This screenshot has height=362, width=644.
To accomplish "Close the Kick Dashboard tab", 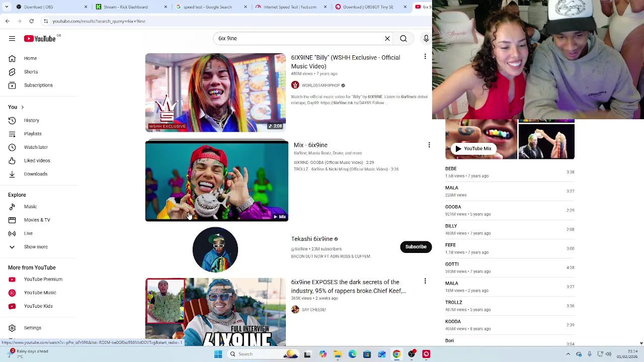I will tap(166, 7).
